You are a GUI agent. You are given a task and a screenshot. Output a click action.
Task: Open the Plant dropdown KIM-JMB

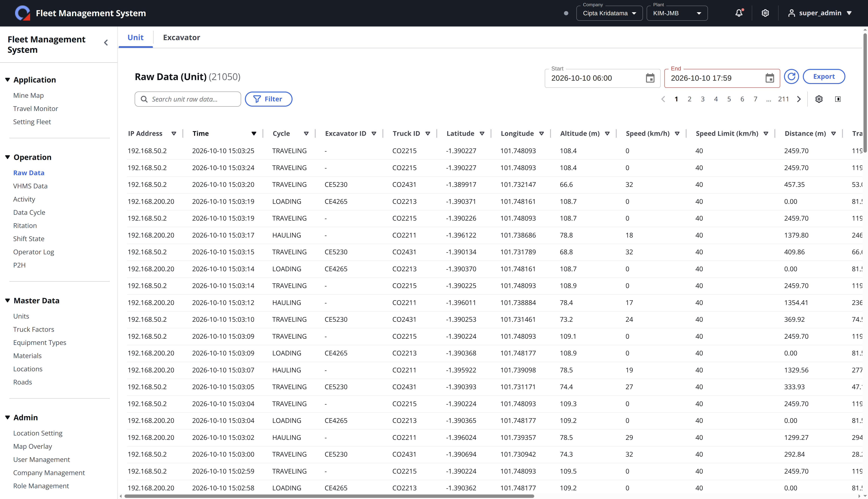677,13
